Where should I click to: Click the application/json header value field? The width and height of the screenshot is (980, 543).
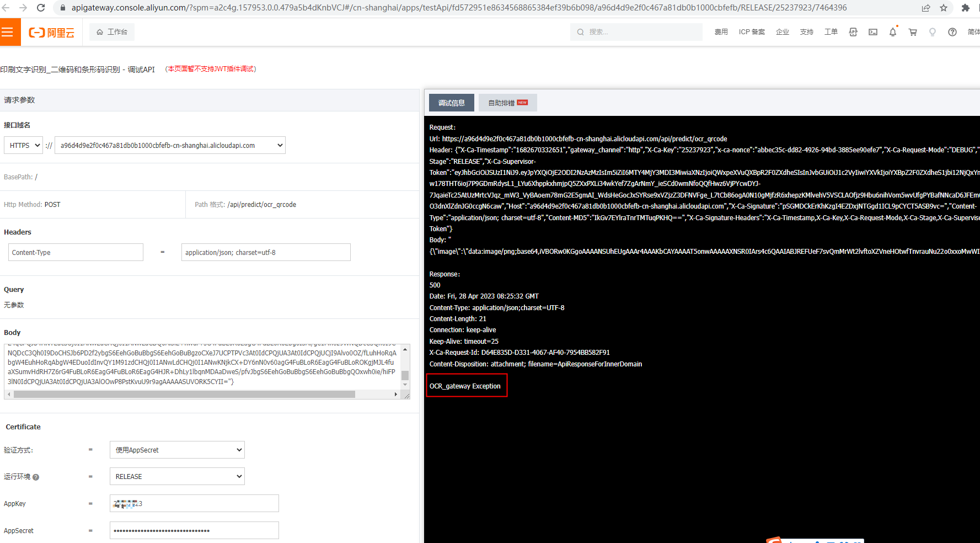click(x=266, y=252)
